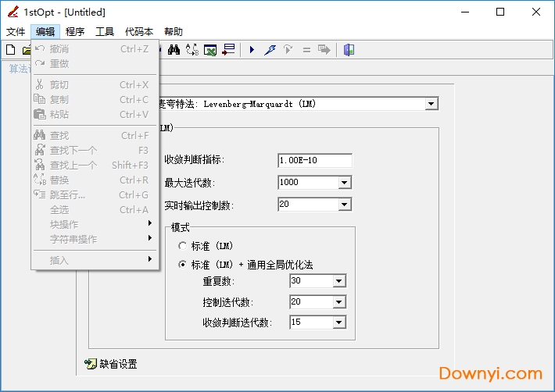Viewport: 555px width, 392px height.
Task: Click the grey right-arrow export toolbar icon
Action: pyautogui.click(x=324, y=50)
